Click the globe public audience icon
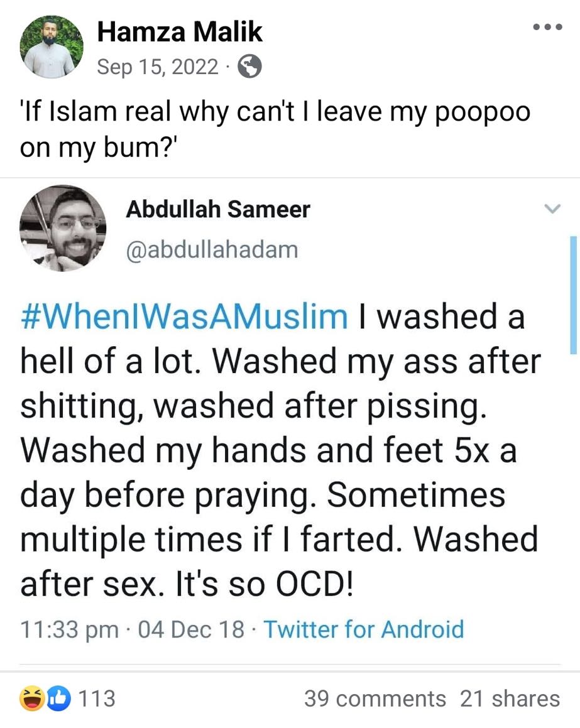This screenshot has height=728, width=580. click(x=249, y=66)
